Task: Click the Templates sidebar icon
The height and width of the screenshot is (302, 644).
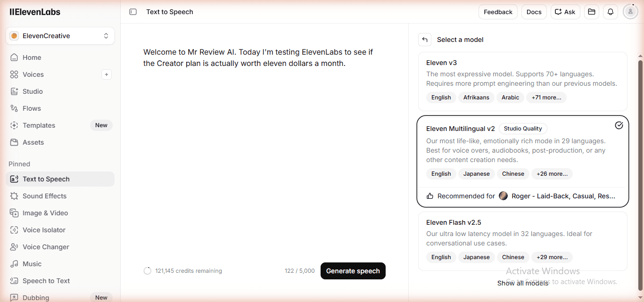Action: [x=14, y=125]
